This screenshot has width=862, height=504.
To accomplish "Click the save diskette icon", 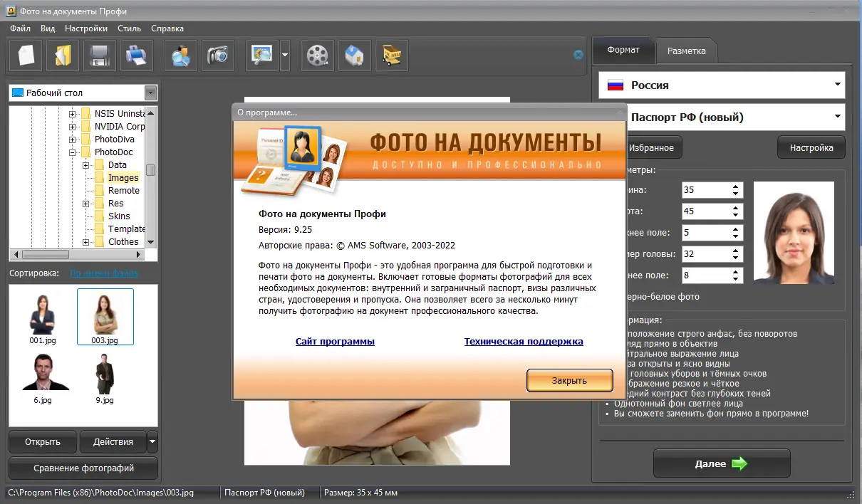I will pos(99,55).
